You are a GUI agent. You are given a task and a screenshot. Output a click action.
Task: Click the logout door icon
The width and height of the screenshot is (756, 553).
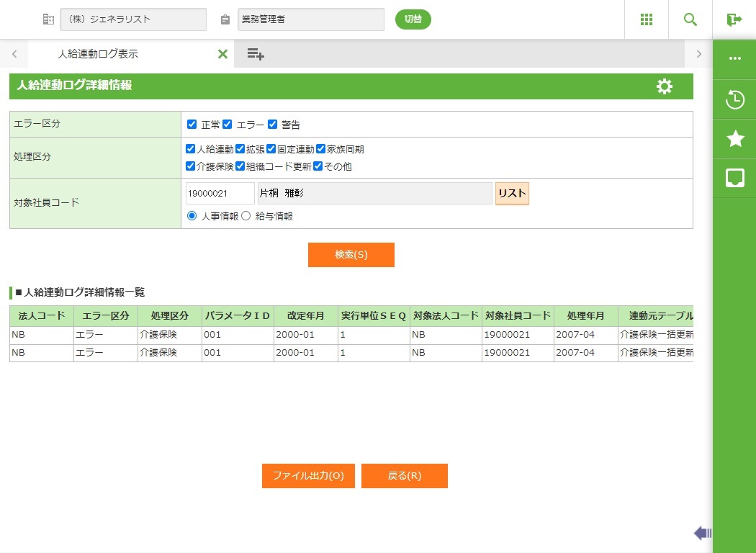pyautogui.click(x=734, y=19)
